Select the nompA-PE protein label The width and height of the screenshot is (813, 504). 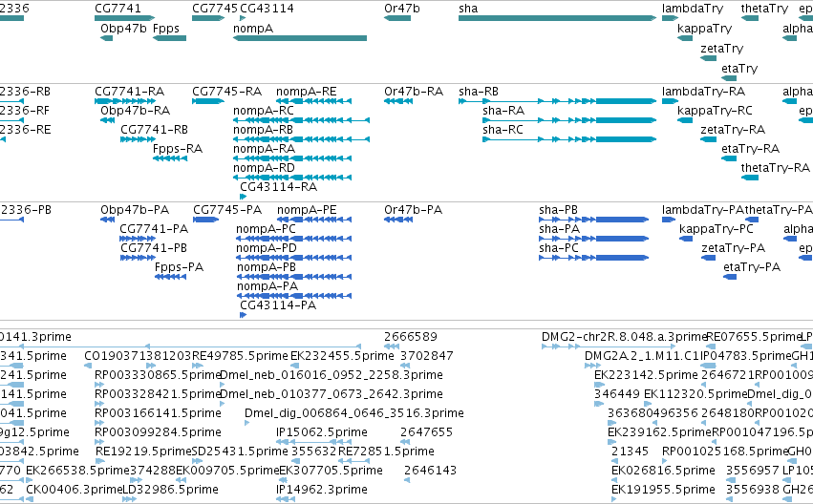[307, 210]
